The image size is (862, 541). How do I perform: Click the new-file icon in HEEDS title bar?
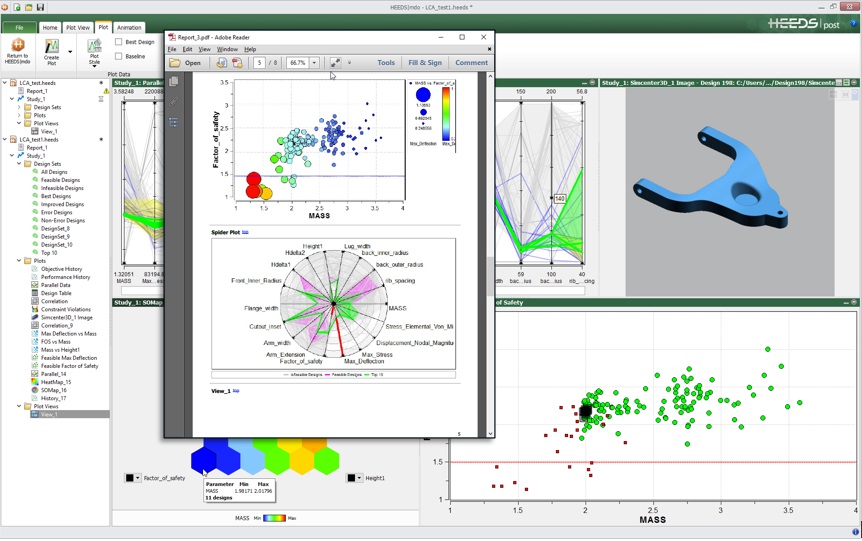17,7
